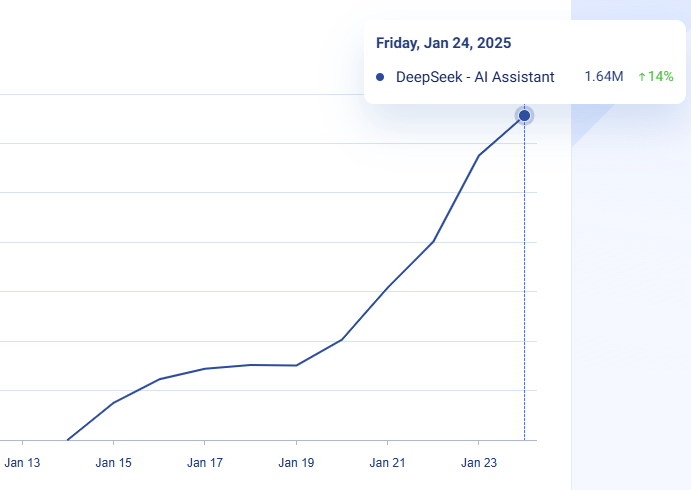
Task: Click the blue series dot in tooltip
Action: coord(380,77)
